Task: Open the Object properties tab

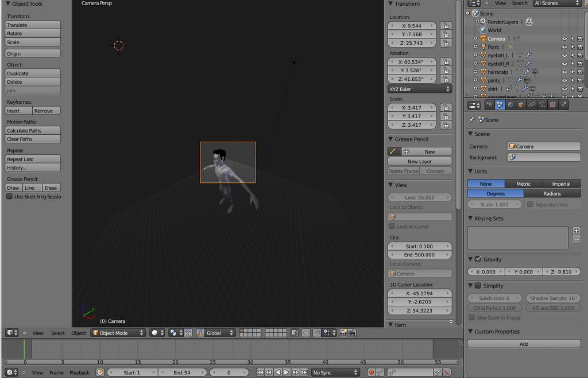Action: click(521, 106)
